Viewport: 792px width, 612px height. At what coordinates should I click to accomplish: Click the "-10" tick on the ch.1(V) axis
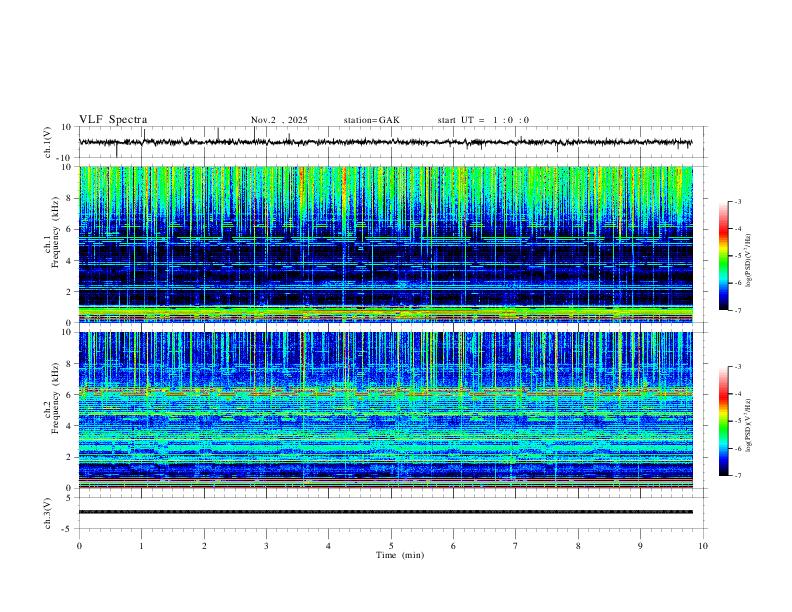[x=66, y=158]
